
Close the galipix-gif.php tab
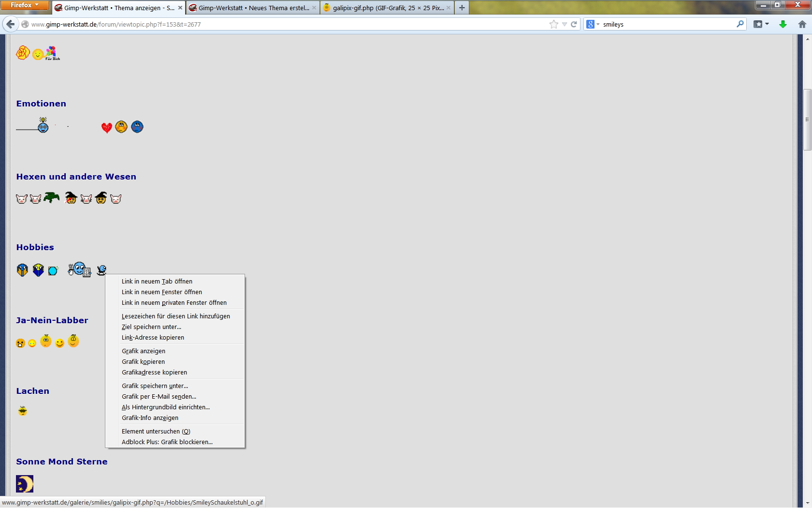pos(449,8)
